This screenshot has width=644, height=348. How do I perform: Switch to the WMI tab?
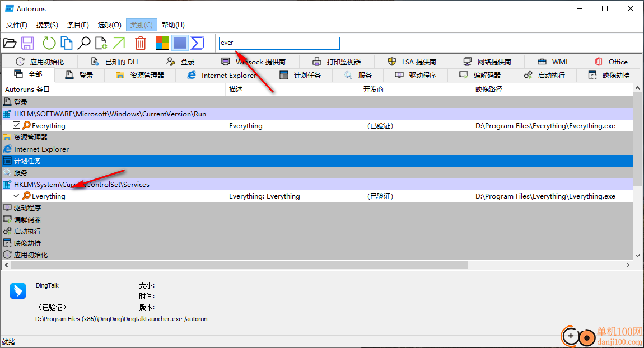click(552, 62)
